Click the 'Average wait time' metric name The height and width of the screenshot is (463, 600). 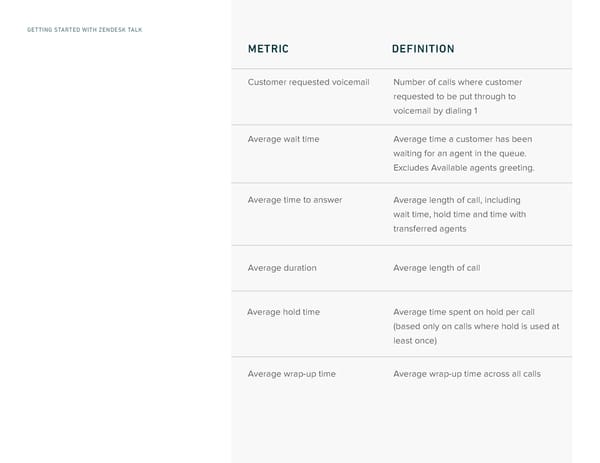coord(283,139)
